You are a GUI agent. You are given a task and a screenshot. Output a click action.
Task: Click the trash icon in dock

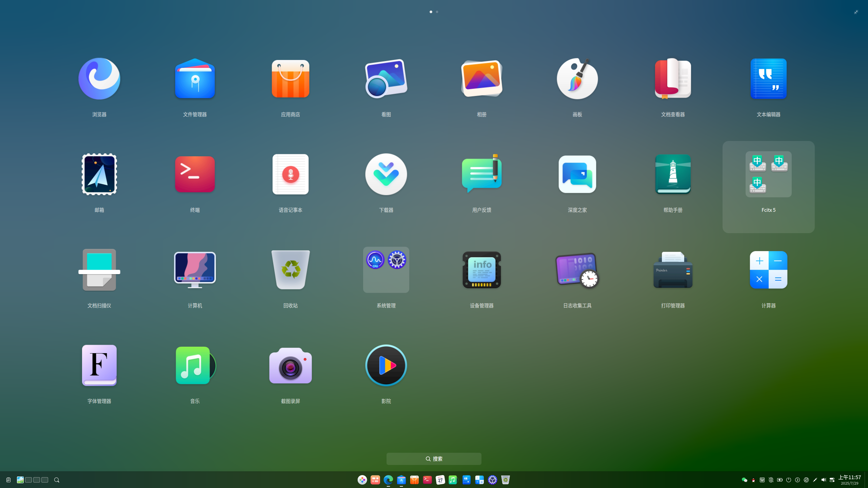505,480
